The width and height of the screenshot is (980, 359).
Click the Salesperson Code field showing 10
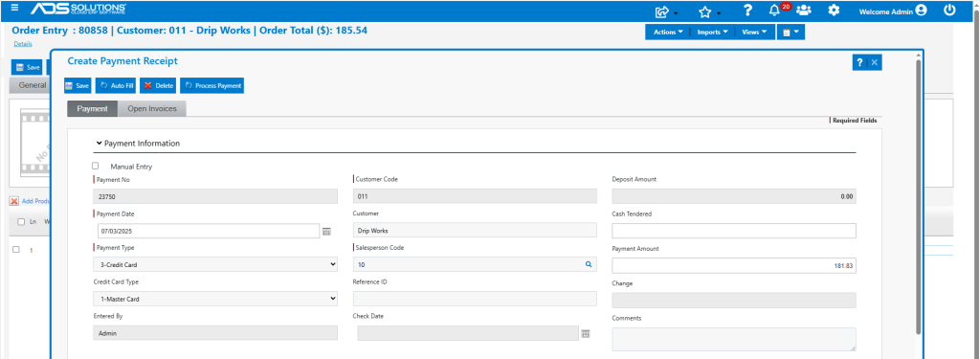[475, 264]
